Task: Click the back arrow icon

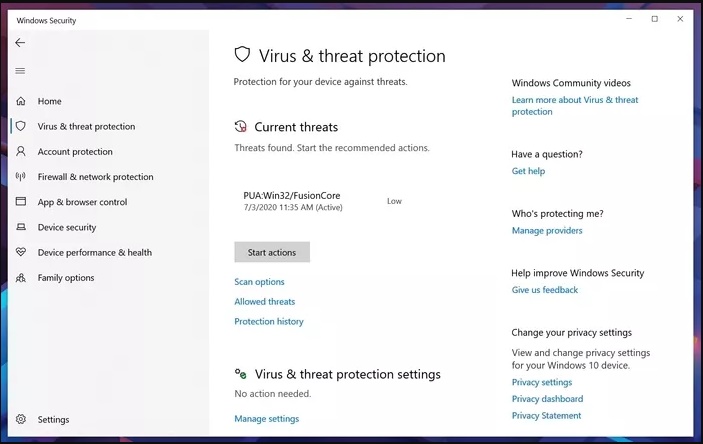Action: tap(20, 43)
